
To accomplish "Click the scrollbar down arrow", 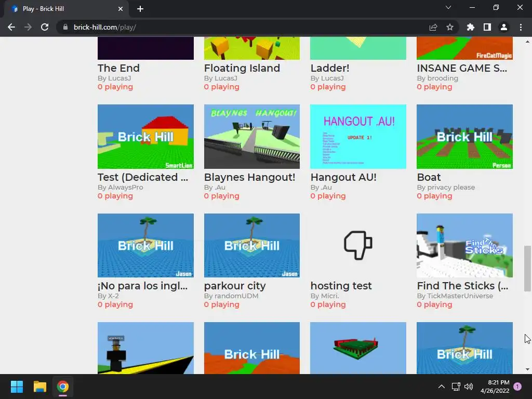I will pyautogui.click(x=527, y=369).
